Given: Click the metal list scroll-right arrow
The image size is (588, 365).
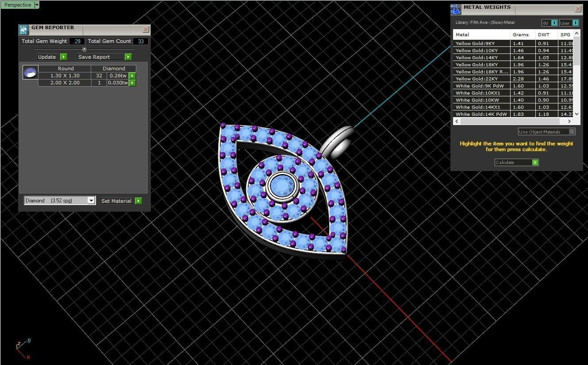Looking at the screenshot, I should pyautogui.click(x=569, y=121).
